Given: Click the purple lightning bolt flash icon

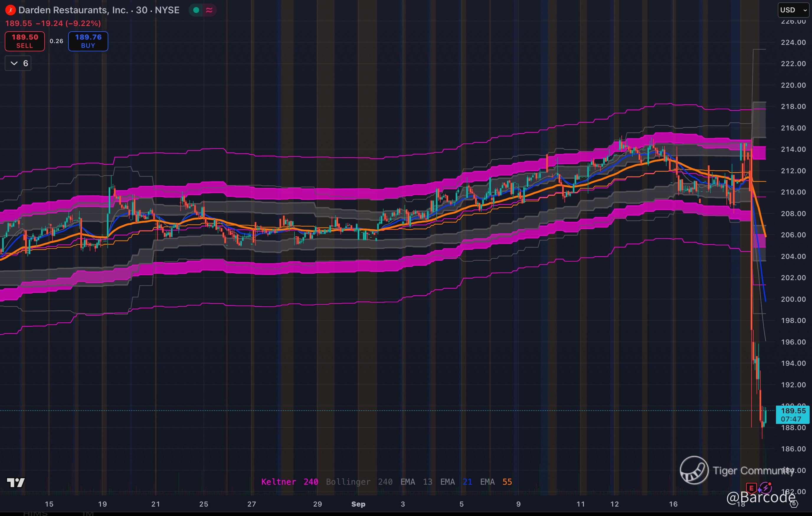Looking at the screenshot, I should 766,488.
